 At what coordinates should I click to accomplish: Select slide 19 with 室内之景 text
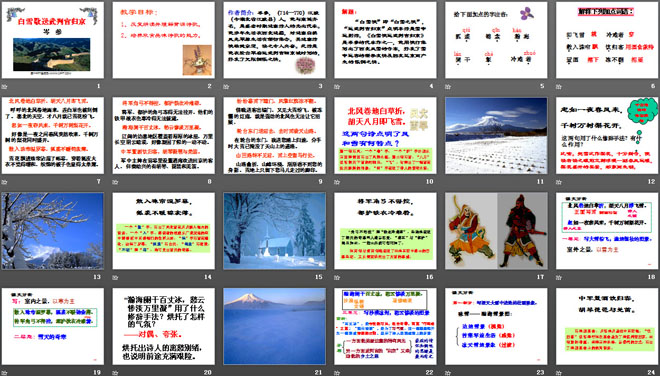tap(53, 326)
